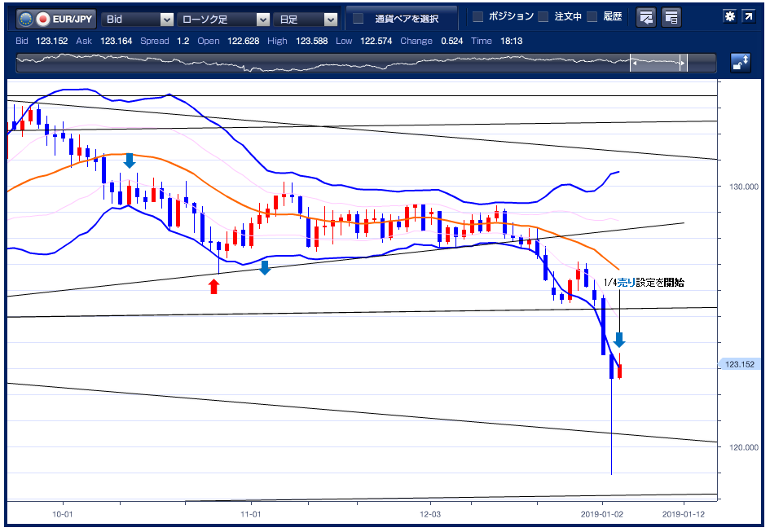The height and width of the screenshot is (532, 770).
Task: Click the 123.152 current price label
Action: tap(739, 364)
